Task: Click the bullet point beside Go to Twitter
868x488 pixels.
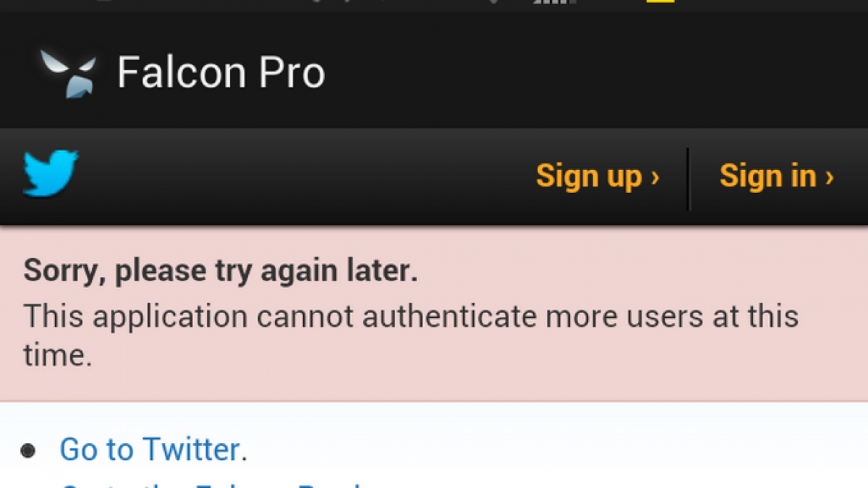Action: pyautogui.click(x=28, y=451)
